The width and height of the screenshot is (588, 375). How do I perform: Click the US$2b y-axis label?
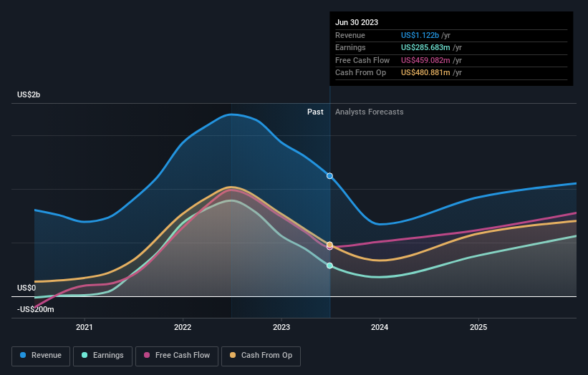(x=29, y=94)
